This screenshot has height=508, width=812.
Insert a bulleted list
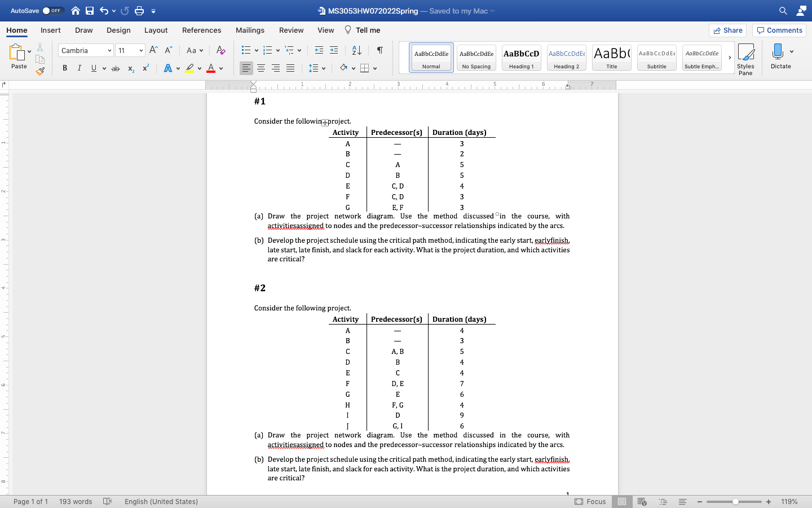coord(246,50)
